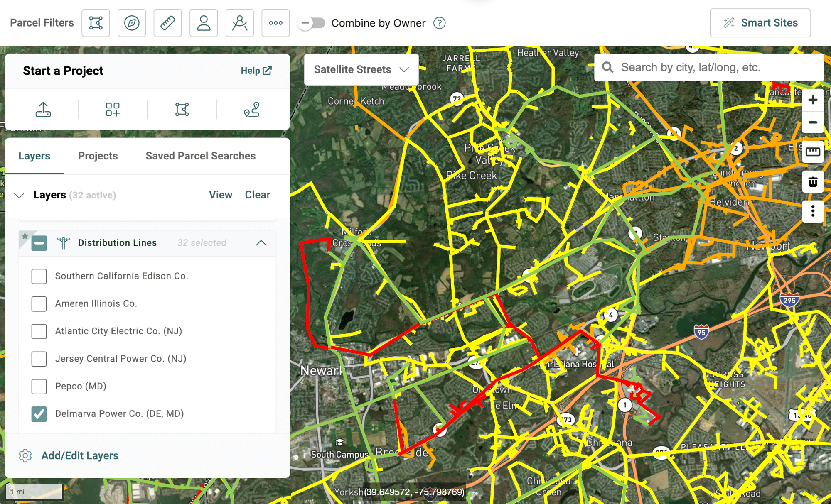
Task: Zoom in on the map
Action: 813,100
